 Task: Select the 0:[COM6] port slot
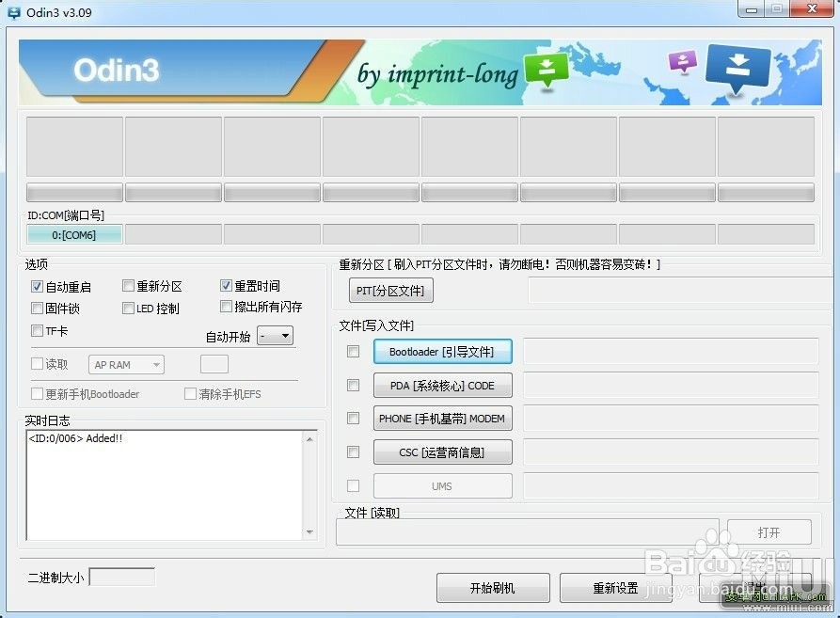[74, 234]
